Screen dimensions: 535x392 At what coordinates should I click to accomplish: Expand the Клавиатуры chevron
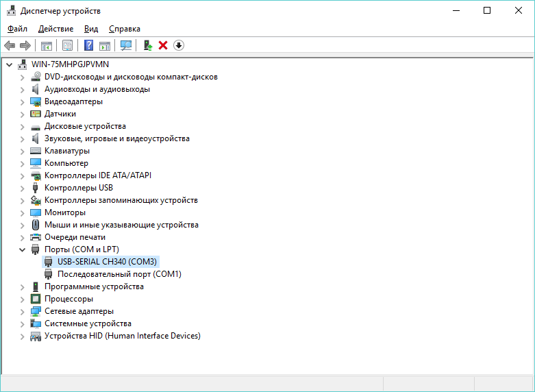(x=22, y=151)
